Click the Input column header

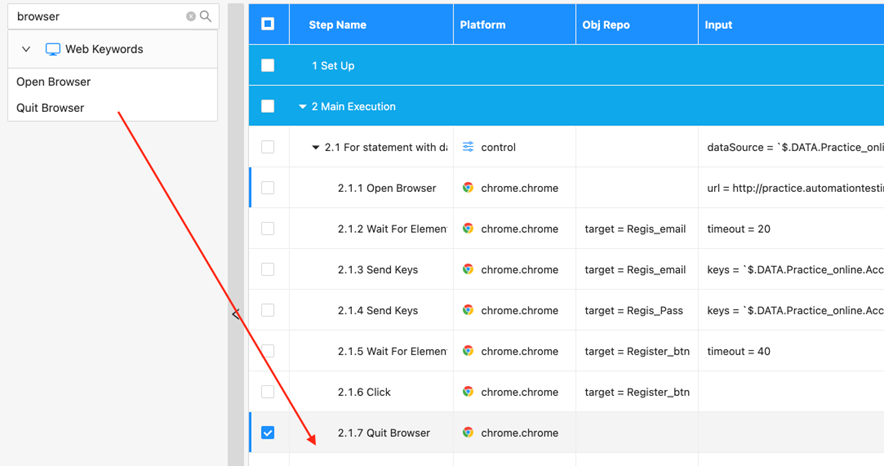tap(718, 25)
